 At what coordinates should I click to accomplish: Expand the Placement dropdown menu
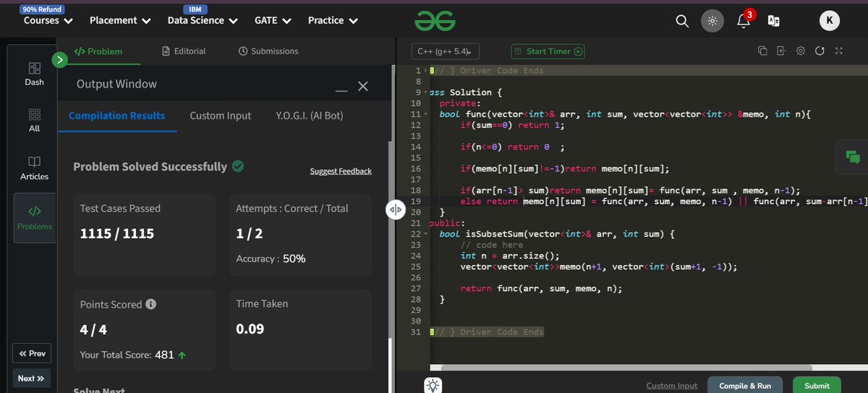tap(120, 20)
